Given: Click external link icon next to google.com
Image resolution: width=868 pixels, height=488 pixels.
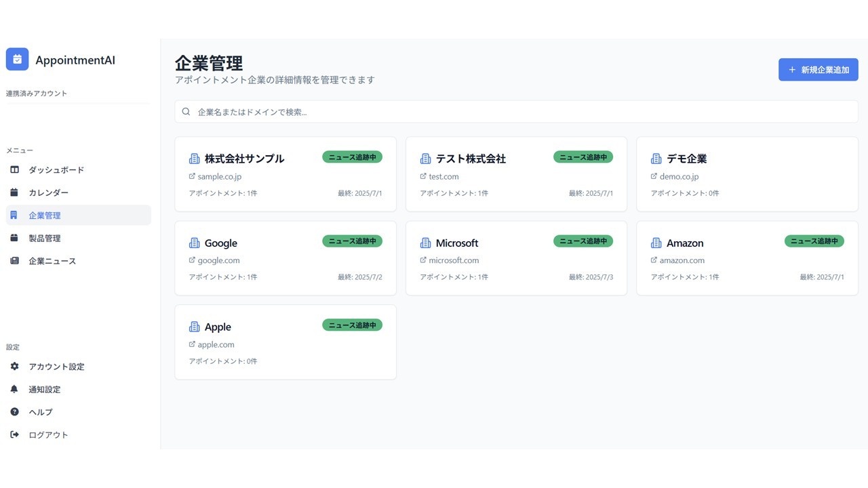Looking at the screenshot, I should click(192, 260).
